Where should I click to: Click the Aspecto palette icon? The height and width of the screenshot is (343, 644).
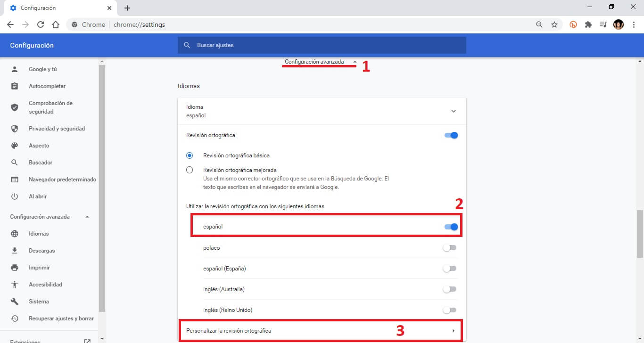(15, 146)
